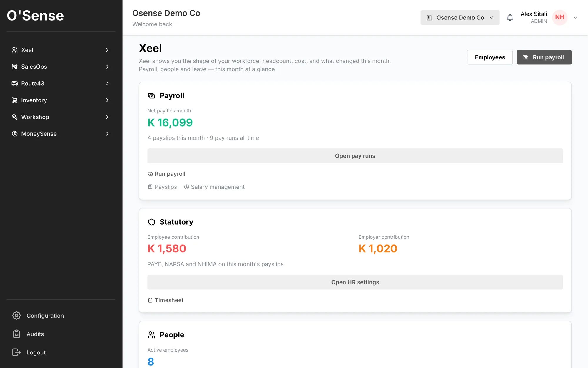Click the Open HR settings button
This screenshot has width=588, height=368.
click(x=355, y=282)
